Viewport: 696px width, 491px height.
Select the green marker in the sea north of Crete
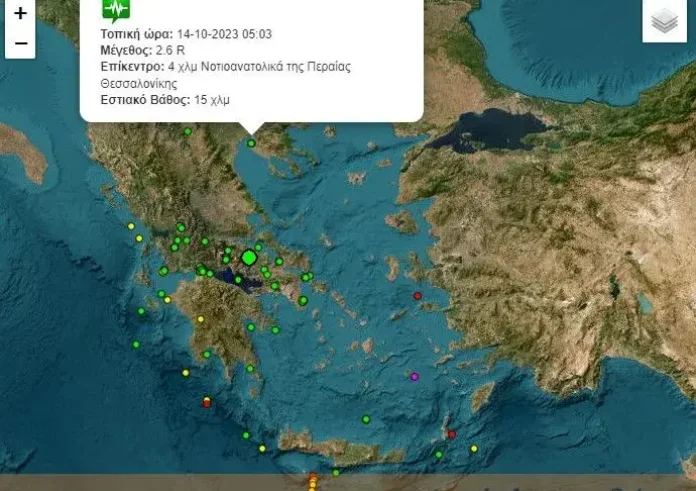tap(366, 420)
